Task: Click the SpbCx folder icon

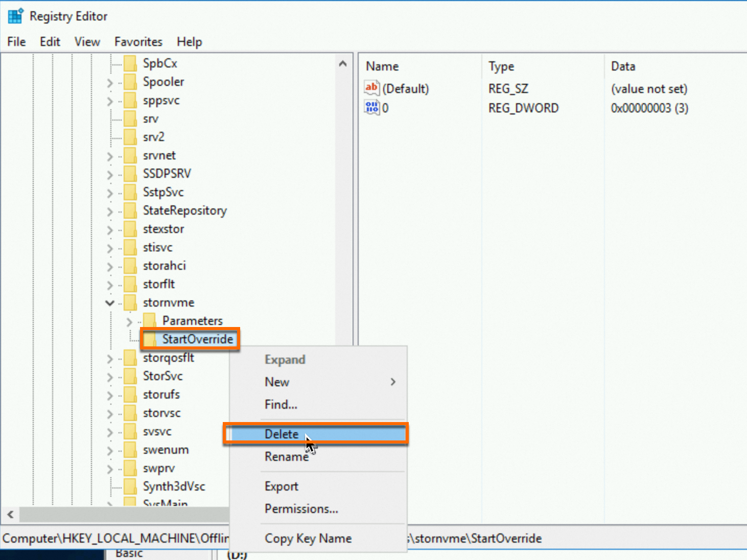Action: click(x=130, y=63)
